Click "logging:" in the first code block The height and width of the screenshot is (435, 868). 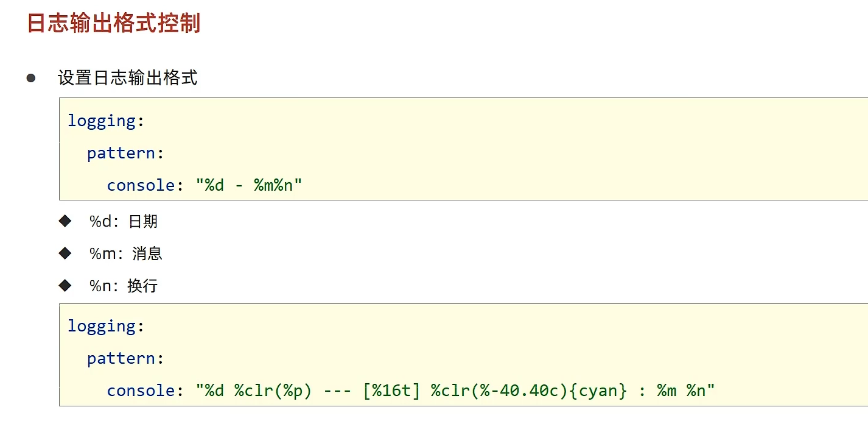[x=106, y=121]
